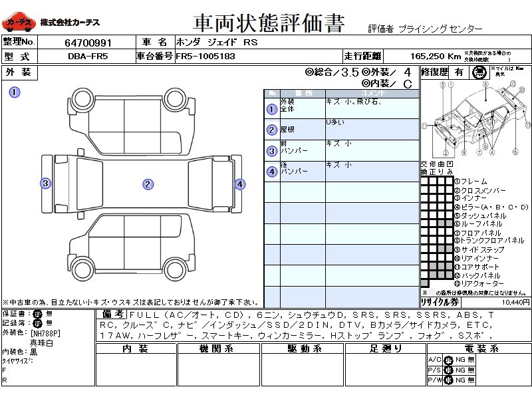Click the 電装系 column header
The height and width of the screenshot is (399, 532).
[479, 348]
